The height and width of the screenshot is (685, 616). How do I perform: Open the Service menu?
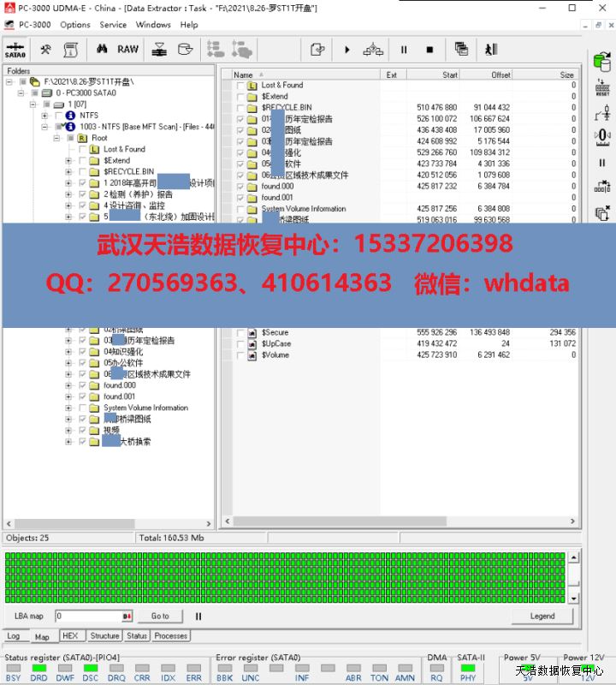[113, 25]
